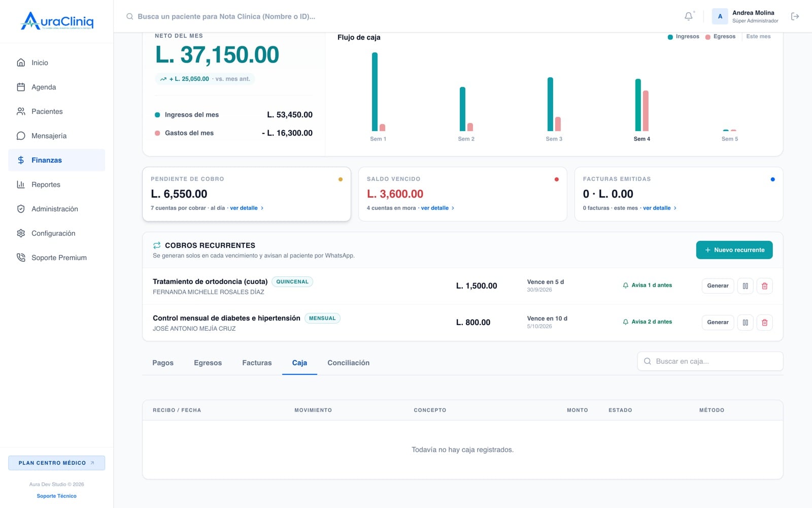Viewport: 812px width, 508px height.
Task: Click the Mensajería chat bubble icon
Action: pos(21,136)
